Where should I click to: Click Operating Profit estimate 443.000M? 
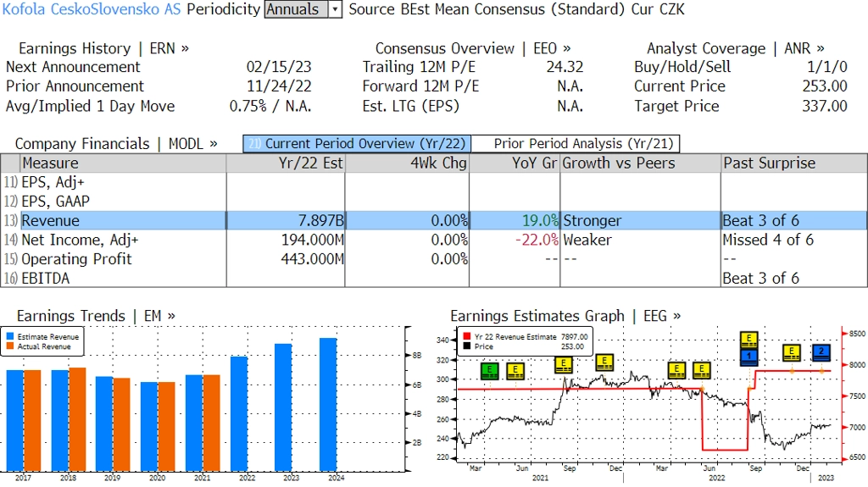pos(312,259)
